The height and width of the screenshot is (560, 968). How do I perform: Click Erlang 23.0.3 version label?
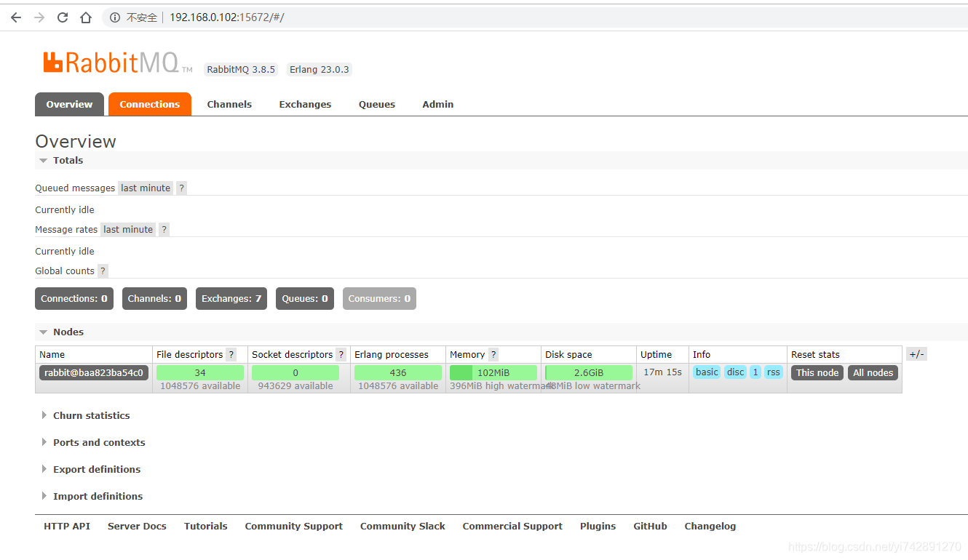coord(320,69)
